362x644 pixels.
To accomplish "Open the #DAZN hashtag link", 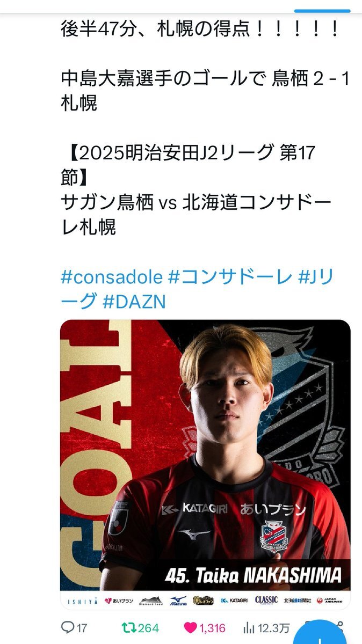I will tap(133, 302).
